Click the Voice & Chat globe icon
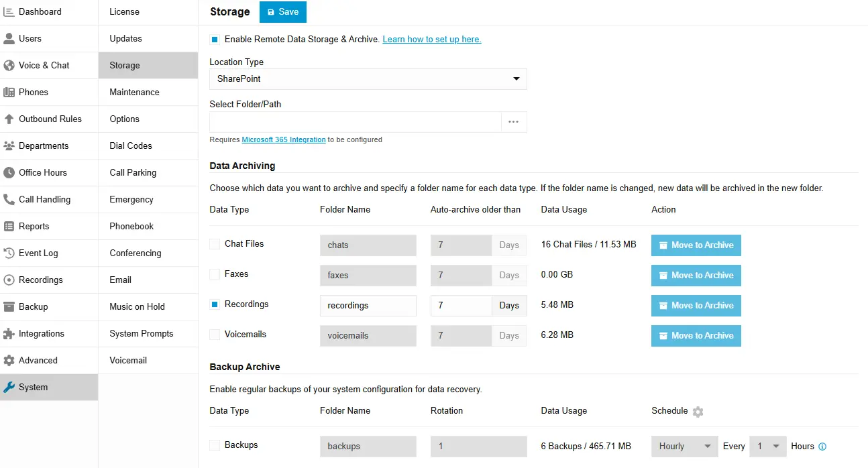The image size is (868, 468). point(9,65)
